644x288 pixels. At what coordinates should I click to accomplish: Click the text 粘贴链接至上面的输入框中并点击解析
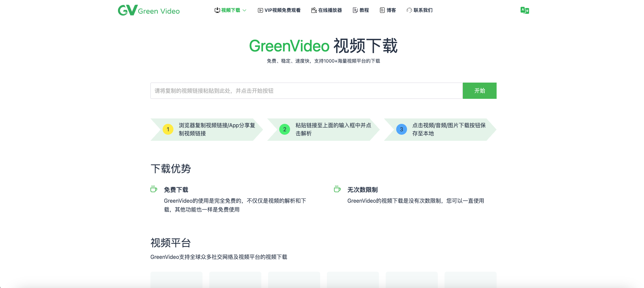coord(333,129)
